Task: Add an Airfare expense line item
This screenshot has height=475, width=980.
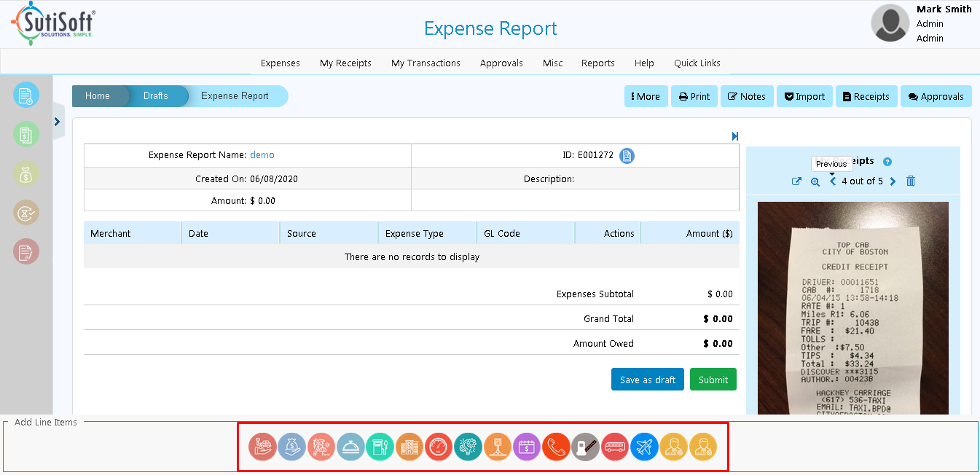Action: (643, 447)
